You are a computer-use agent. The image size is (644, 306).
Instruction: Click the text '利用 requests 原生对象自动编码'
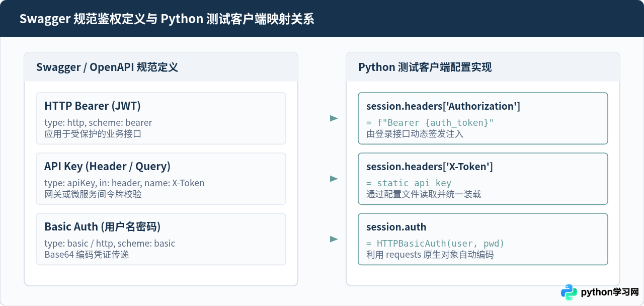pos(430,255)
